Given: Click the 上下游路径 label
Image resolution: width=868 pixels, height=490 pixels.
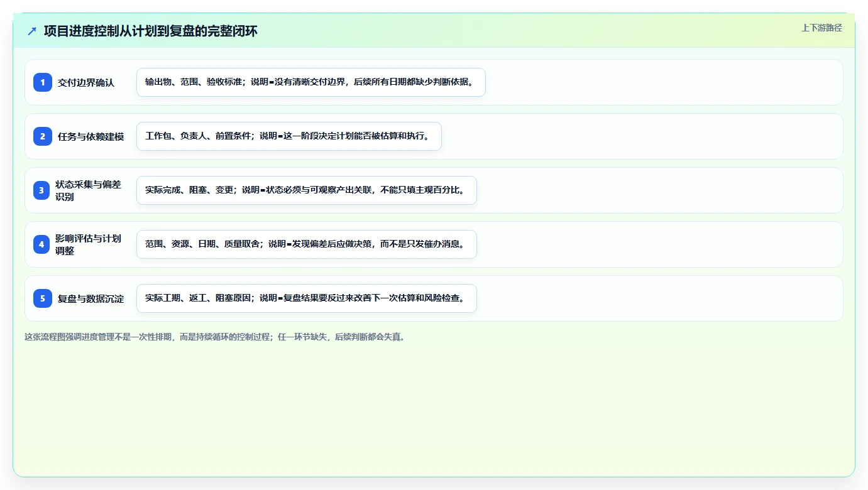Looking at the screenshot, I should [821, 28].
